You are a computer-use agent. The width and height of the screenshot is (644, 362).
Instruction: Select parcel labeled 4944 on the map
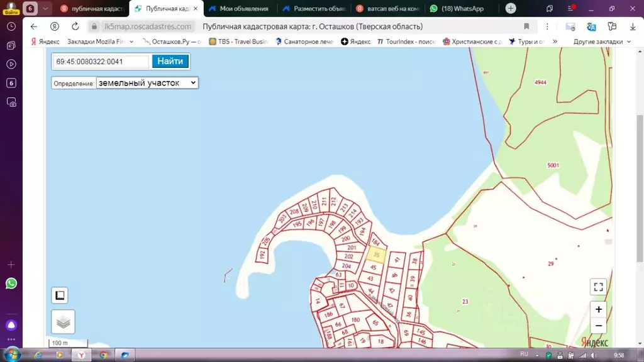pyautogui.click(x=540, y=82)
